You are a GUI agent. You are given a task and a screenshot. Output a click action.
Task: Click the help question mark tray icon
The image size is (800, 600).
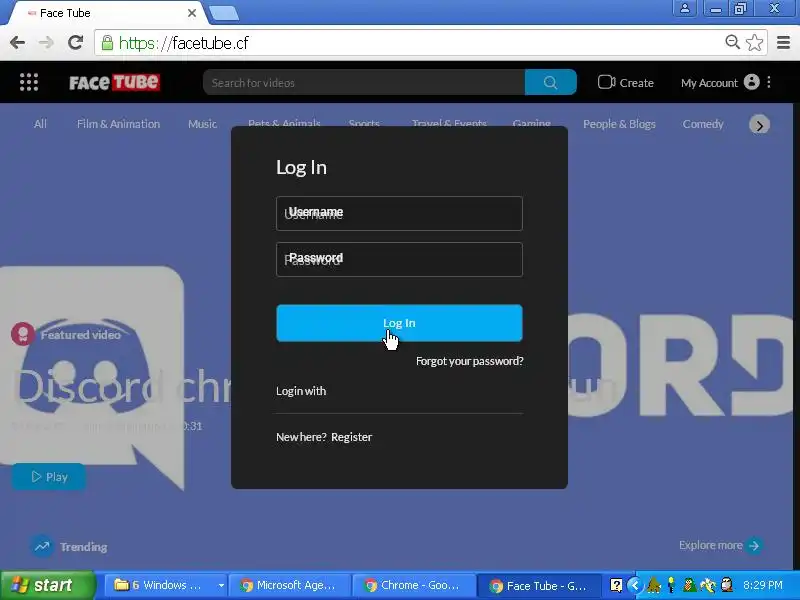coord(616,585)
